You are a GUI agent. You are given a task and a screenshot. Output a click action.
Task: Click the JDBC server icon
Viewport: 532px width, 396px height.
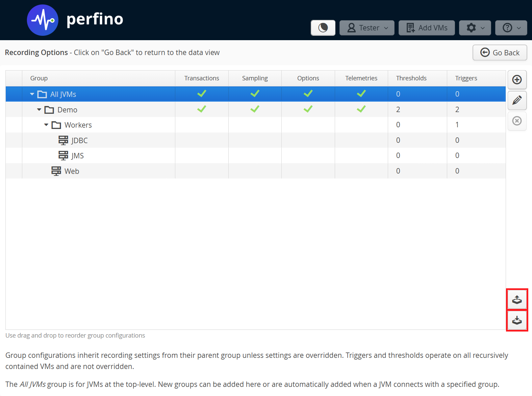tap(63, 140)
